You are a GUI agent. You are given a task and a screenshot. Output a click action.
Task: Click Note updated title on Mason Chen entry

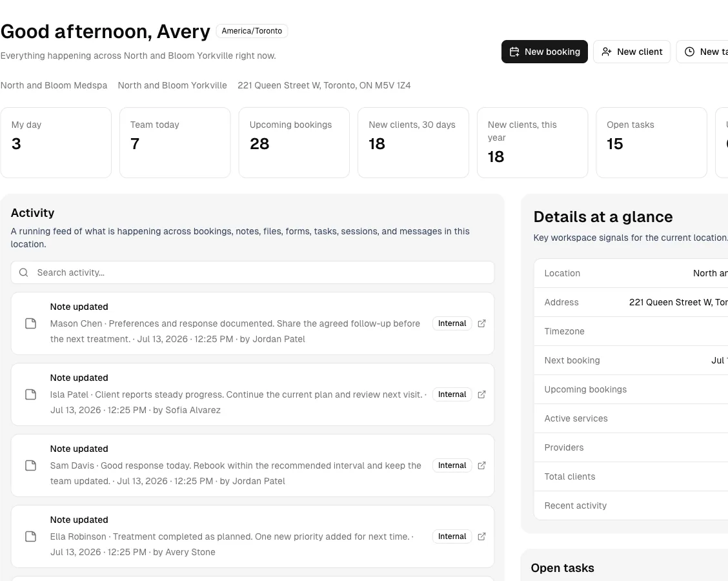coord(79,307)
